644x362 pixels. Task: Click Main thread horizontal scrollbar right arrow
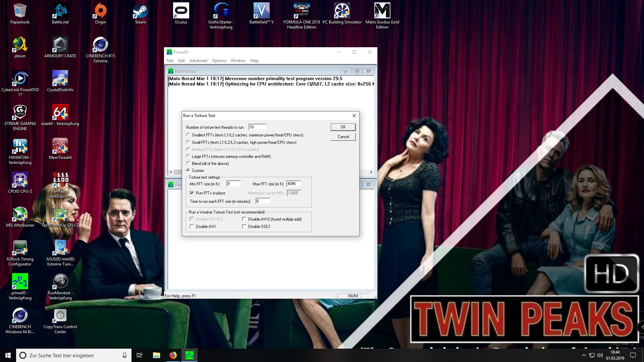pyautogui.click(x=371, y=172)
